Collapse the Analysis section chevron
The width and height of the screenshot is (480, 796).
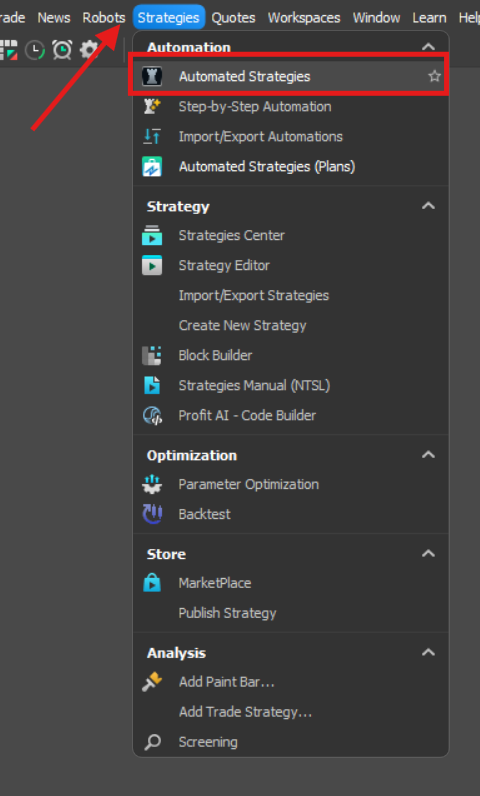(x=428, y=652)
